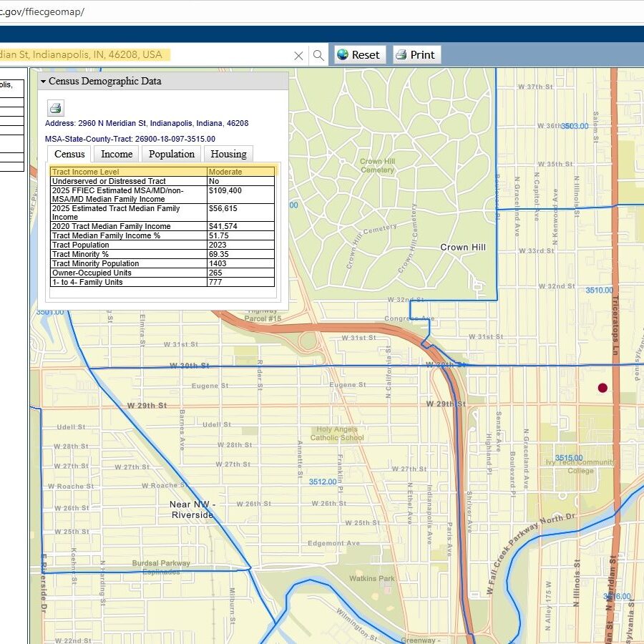Show the Housing tab
644x644 pixels.
228,154
